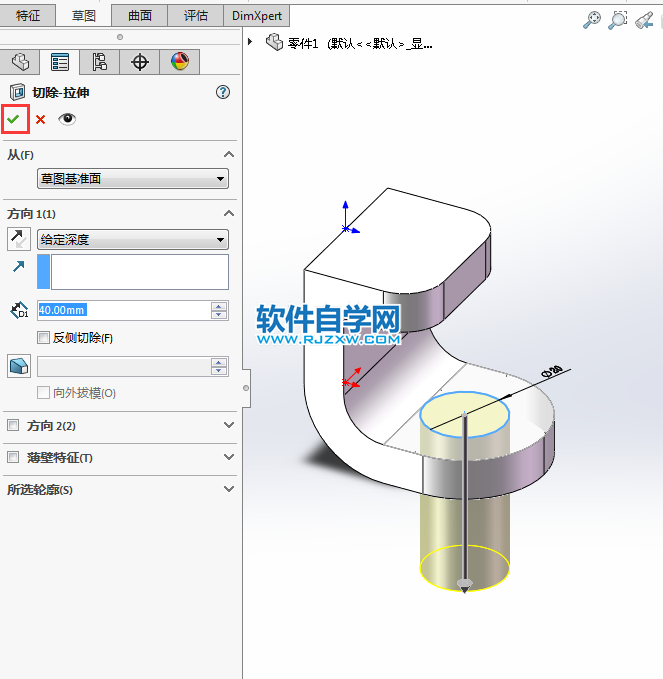Screen dimensions: 663x679
Task: Click the direction of extrusion arrow icon
Action: (x=18, y=266)
